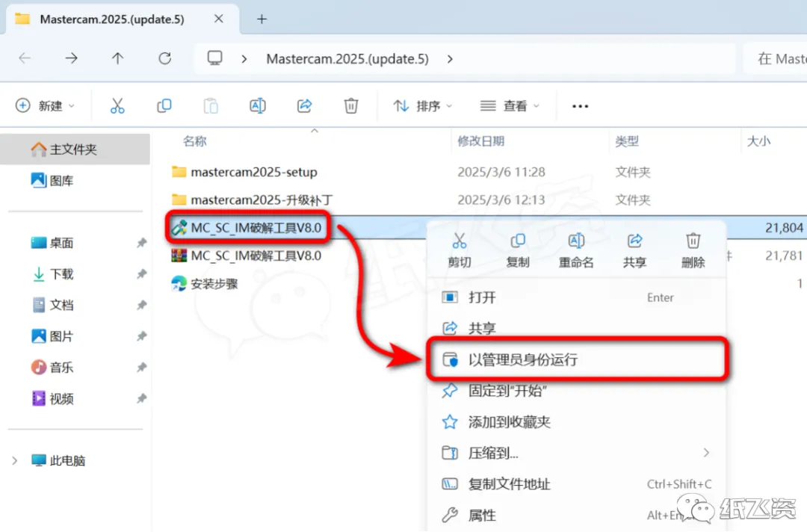Unpin 文档 from quick access
The width and height of the screenshot is (807, 532).
pyautogui.click(x=141, y=305)
